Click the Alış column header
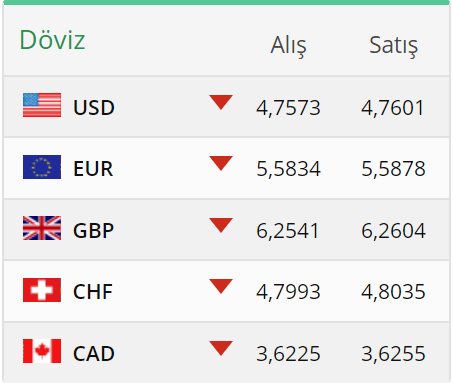453x383 pixels. [288, 46]
